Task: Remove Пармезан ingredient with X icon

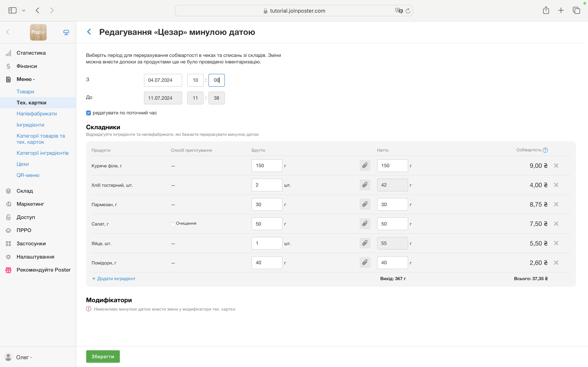Action: pos(556,204)
